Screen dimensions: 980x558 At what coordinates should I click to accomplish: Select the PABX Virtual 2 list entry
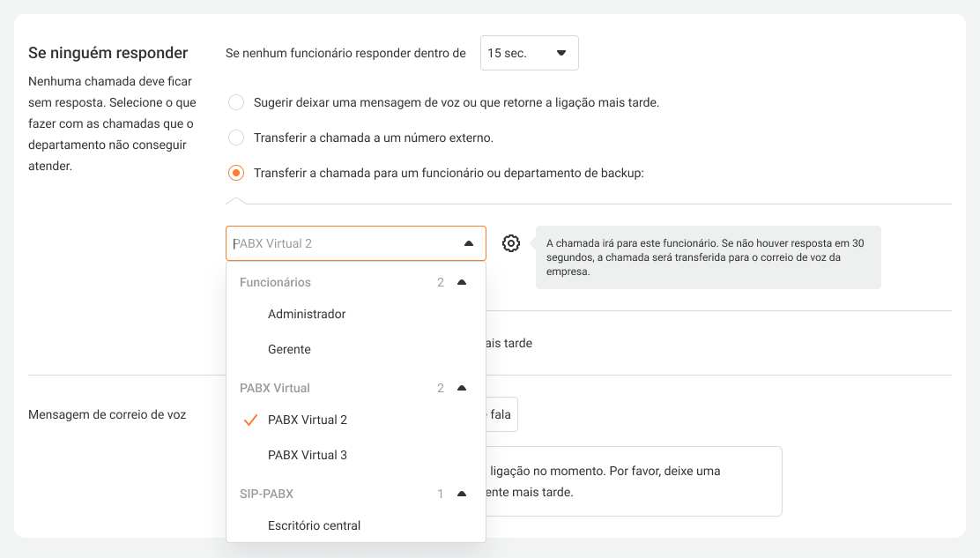(308, 420)
